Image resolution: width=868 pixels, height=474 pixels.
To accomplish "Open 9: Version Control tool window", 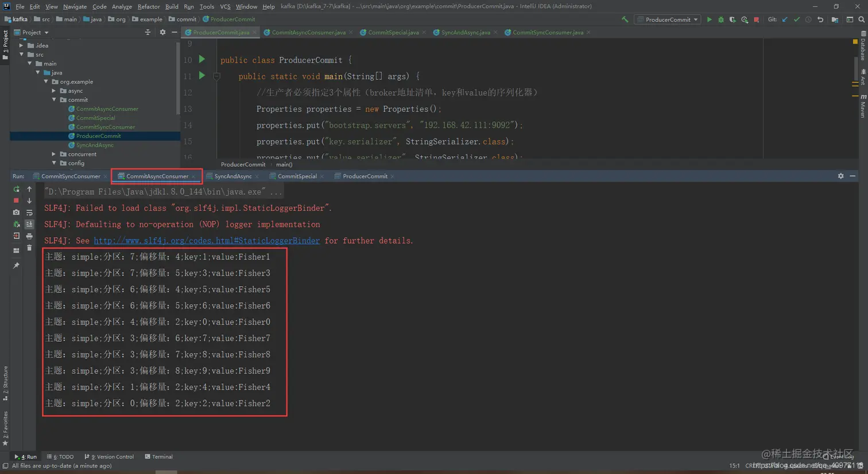I will pos(109,457).
